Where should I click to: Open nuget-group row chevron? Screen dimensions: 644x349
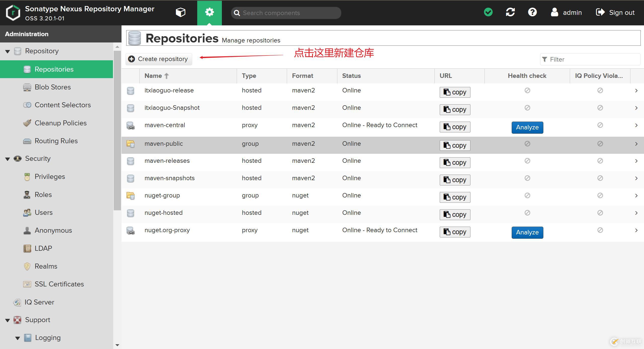point(636,195)
